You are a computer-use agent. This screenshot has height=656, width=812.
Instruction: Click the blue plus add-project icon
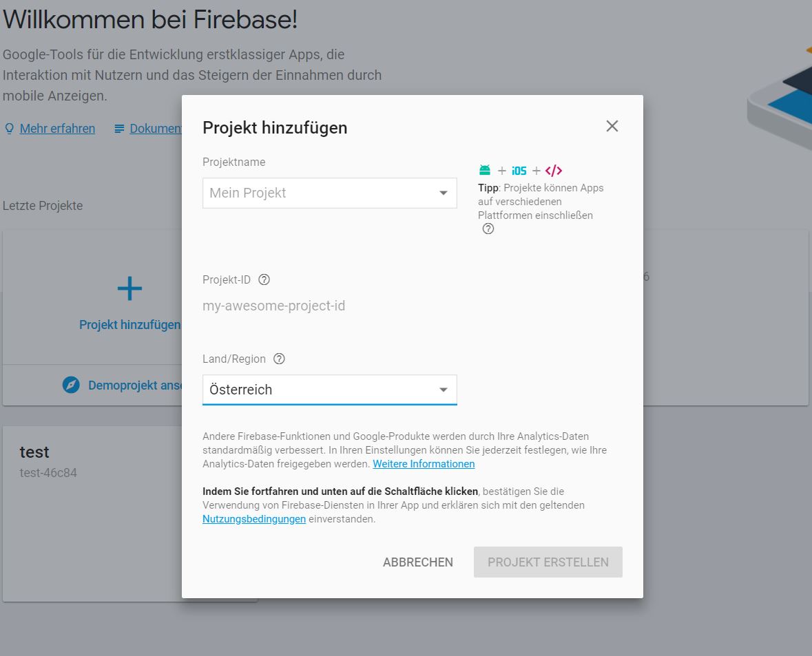(x=129, y=288)
